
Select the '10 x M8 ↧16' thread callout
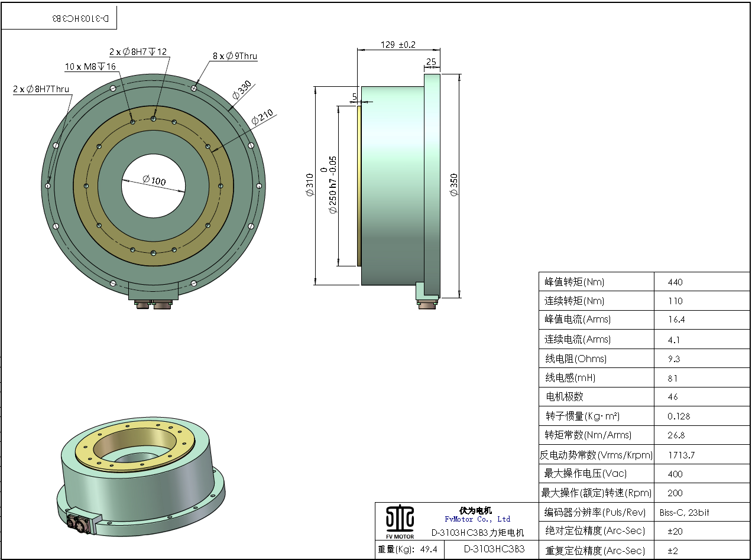tap(90, 67)
